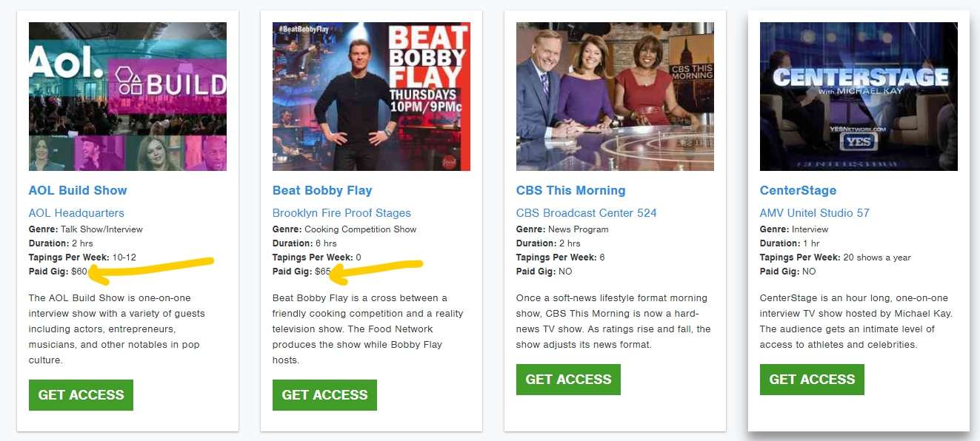Open the CBS This Morning thumbnail image
Screen dimensions: 980x441
pos(615,96)
